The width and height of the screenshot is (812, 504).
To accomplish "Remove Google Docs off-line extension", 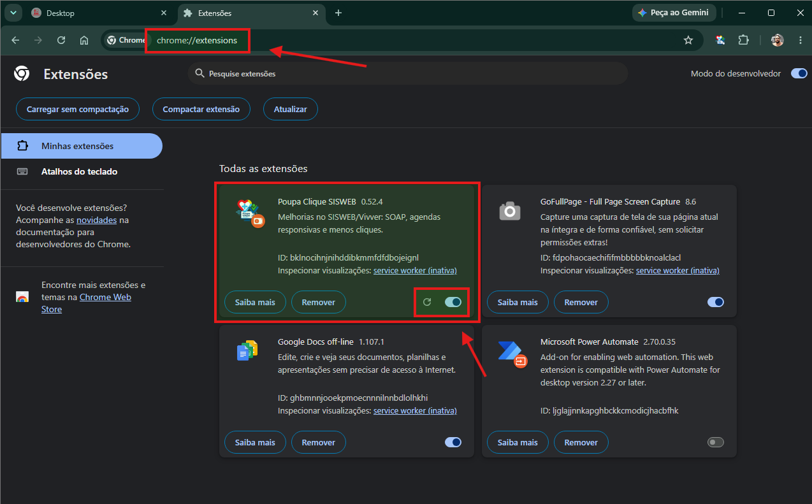I will [x=319, y=442].
